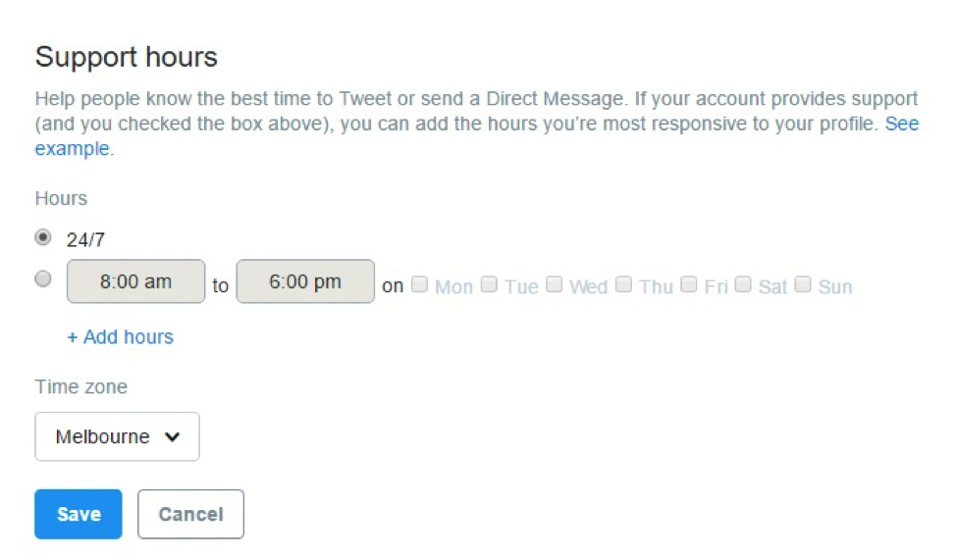Open the 6:00 pm end time picker
This screenshot has height=560, width=957.
(x=305, y=281)
